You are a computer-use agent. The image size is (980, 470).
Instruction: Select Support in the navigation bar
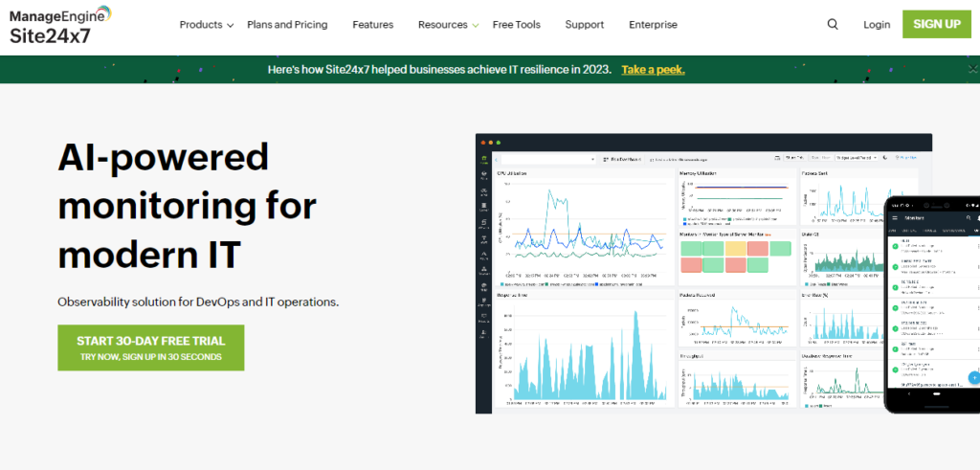(585, 25)
